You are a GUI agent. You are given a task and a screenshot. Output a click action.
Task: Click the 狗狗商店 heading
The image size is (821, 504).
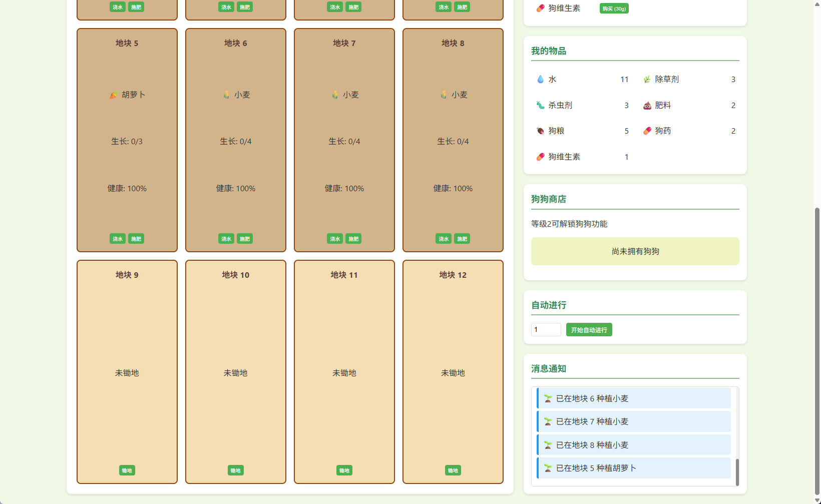(x=549, y=199)
